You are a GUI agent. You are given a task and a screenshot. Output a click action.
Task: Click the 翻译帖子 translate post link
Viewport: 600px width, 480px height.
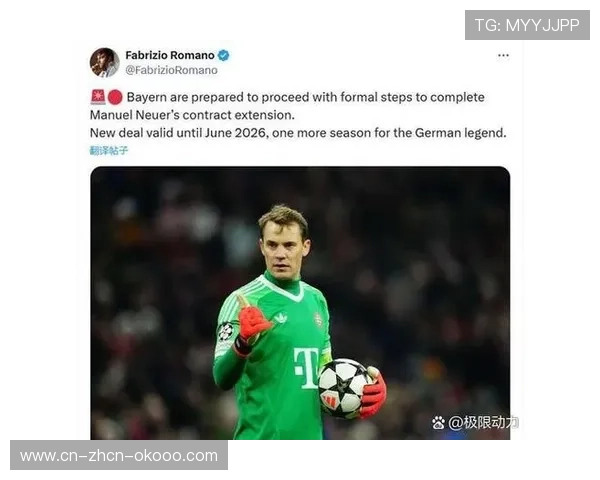point(109,150)
